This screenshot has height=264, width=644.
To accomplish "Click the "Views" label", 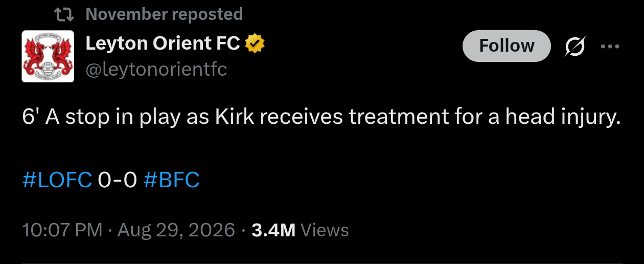I will tap(325, 230).
